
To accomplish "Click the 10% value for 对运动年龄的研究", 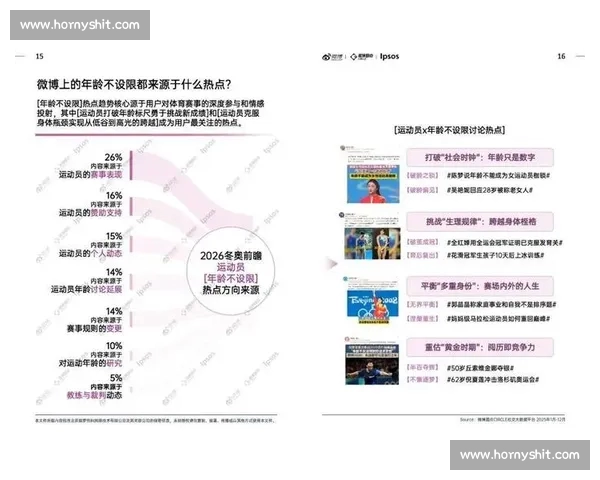I will point(114,346).
